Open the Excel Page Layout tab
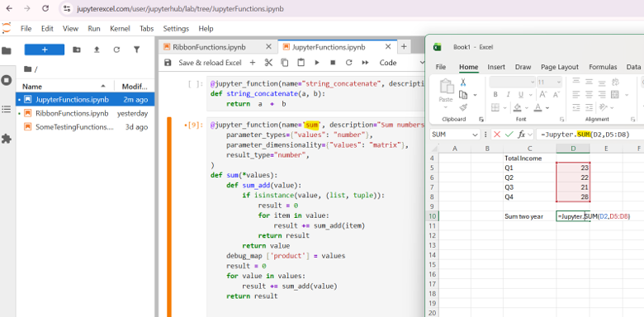The height and width of the screenshot is (317, 644). click(x=560, y=68)
